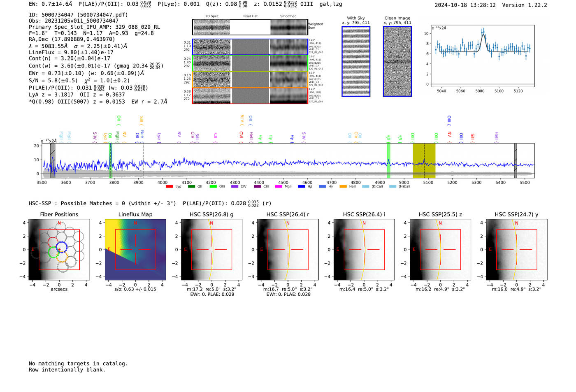Open the Lineflux Map panel
The image size is (576, 392).
click(x=135, y=249)
